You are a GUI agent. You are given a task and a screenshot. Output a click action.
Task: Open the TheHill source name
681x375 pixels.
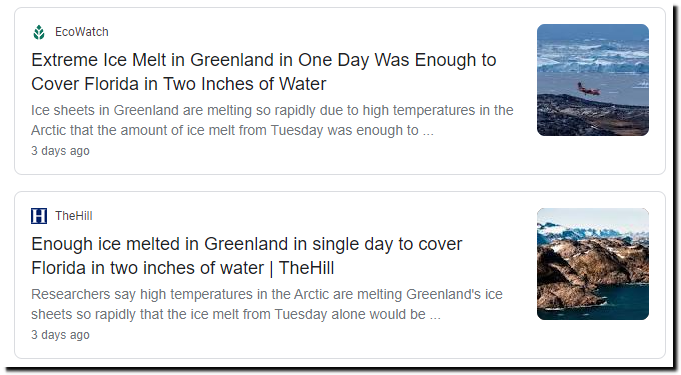(x=73, y=216)
